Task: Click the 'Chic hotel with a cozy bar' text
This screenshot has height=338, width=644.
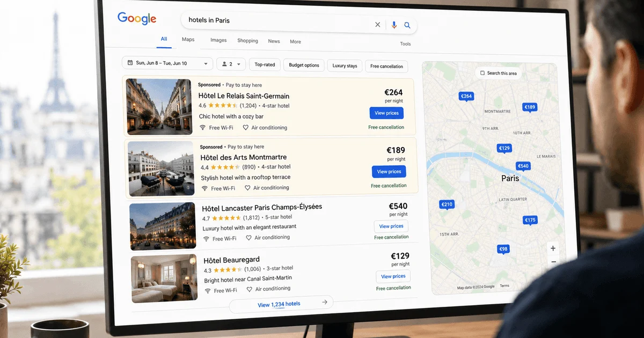Action: [x=231, y=116]
